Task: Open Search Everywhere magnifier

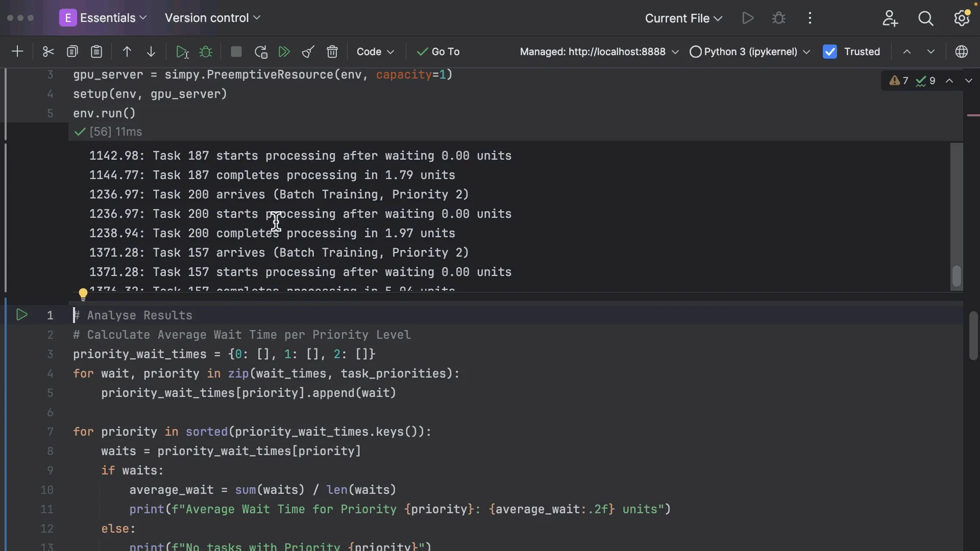Action: click(x=926, y=18)
